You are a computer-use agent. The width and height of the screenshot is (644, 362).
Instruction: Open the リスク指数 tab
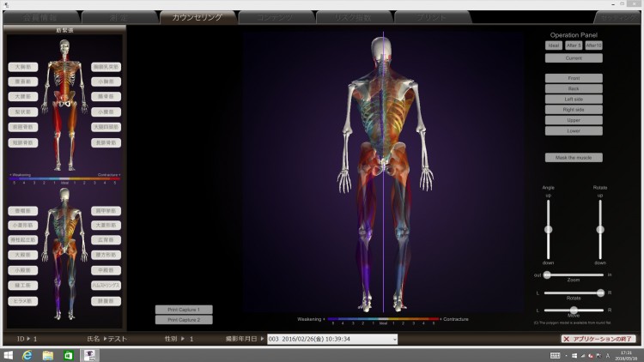pos(352,16)
